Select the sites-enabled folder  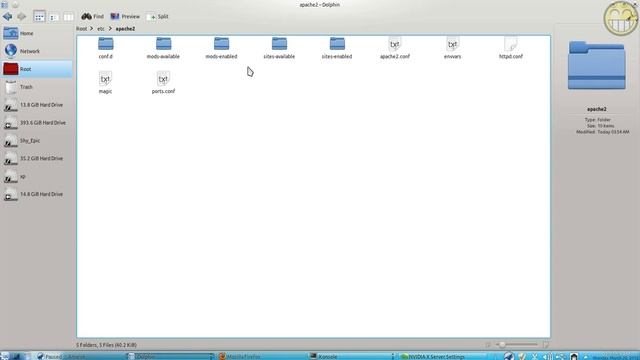point(337,48)
